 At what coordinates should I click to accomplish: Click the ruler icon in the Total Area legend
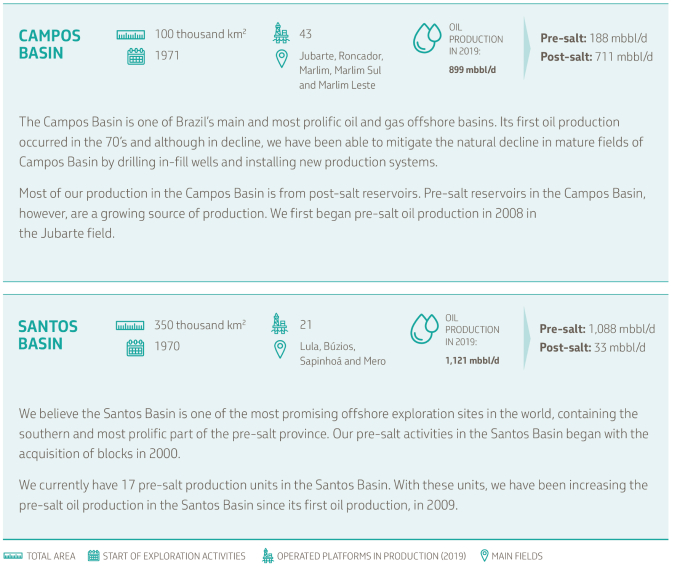tap(13, 556)
